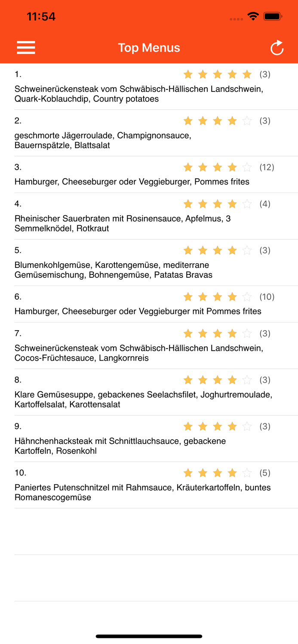Tap the fourth star on Paniertes Putenschnitzel
Image resolution: width=298 pixels, height=644 pixels.
(232, 473)
